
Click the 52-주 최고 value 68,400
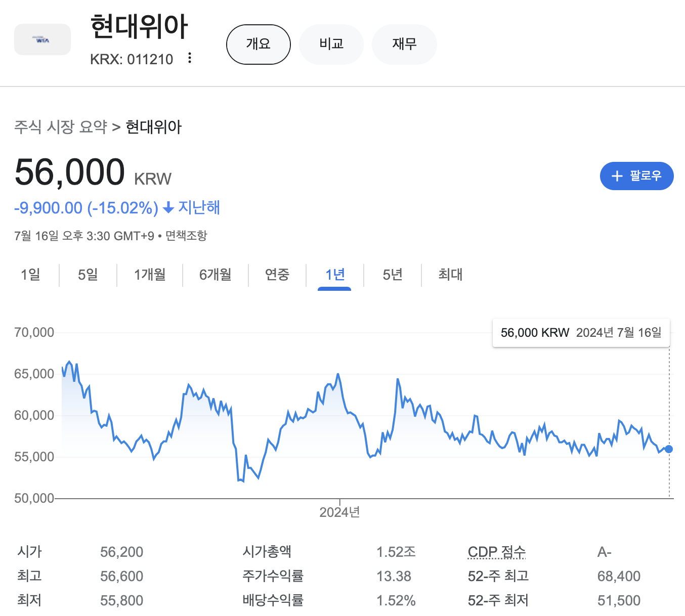tap(619, 576)
